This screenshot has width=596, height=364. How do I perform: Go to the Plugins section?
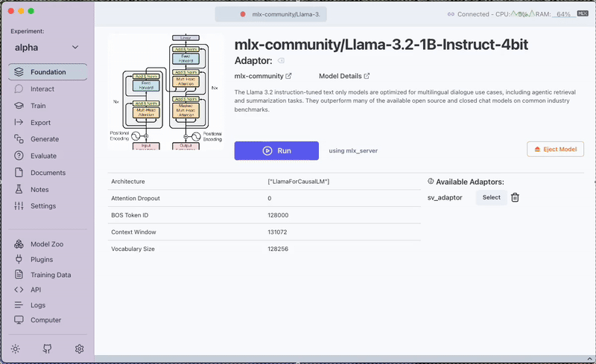tap(41, 260)
